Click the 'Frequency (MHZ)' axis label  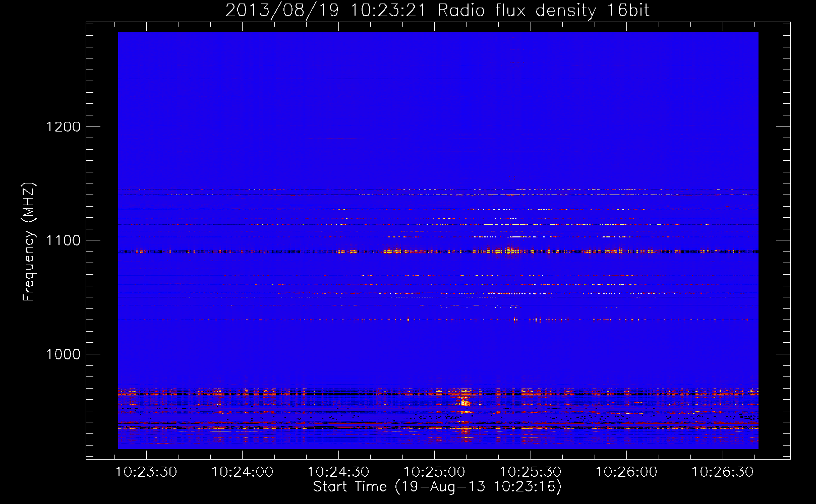tap(29, 242)
